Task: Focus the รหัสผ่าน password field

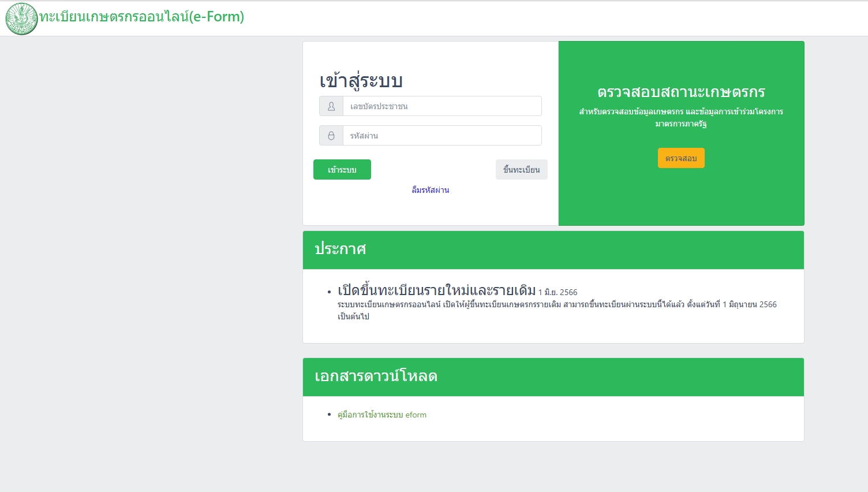Action: (442, 136)
